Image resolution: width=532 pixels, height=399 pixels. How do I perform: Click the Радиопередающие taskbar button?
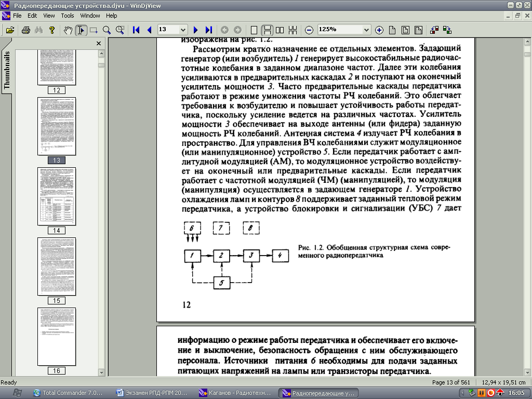click(x=318, y=393)
